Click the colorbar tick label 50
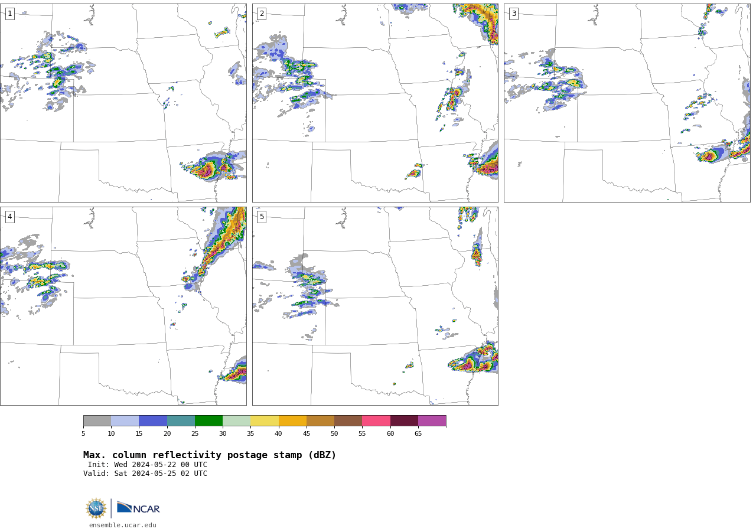This screenshot has height=532, width=756. (x=334, y=434)
